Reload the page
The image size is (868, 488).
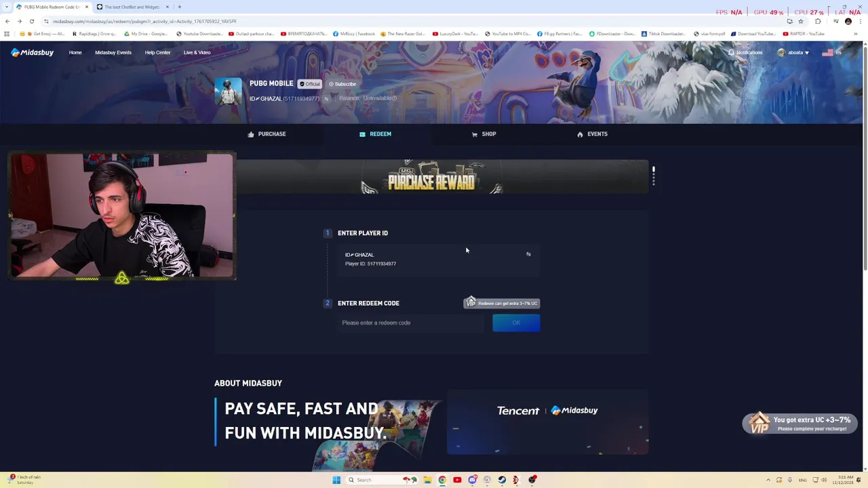coord(31,21)
